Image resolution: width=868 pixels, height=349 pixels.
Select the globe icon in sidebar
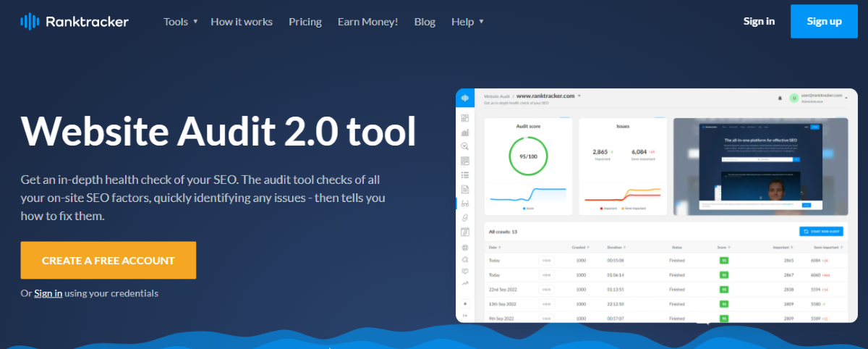tap(464, 248)
